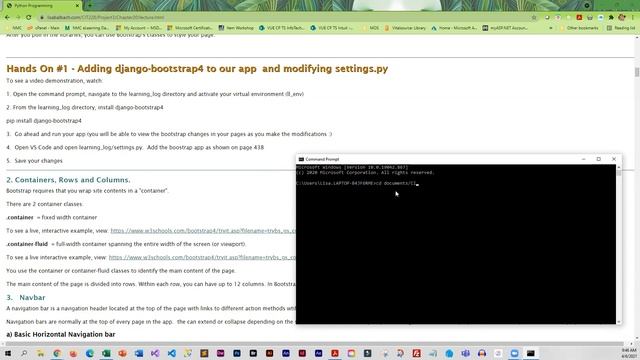Screen dimensions: 640x360
Task: Switch to Chrome in the taskbar
Action: pyautogui.click(x=57, y=353)
